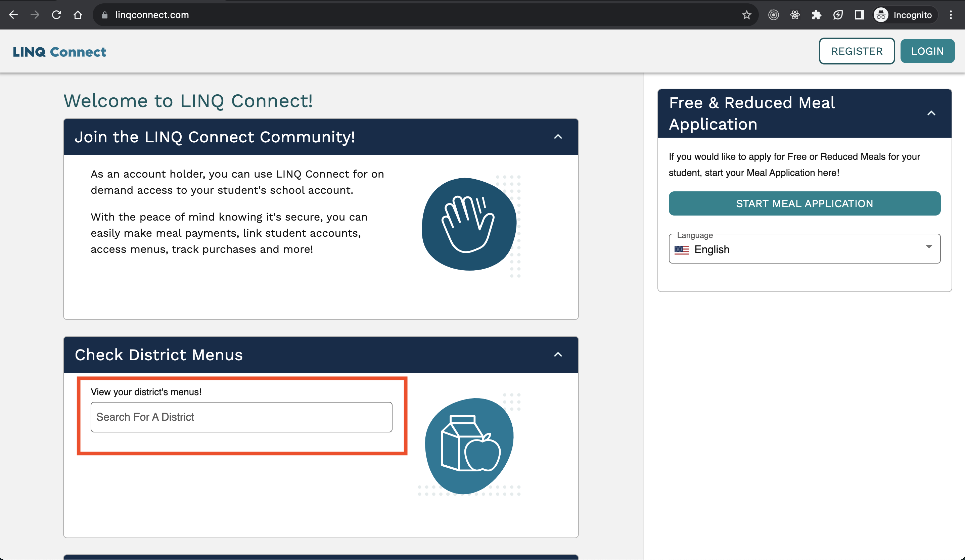The width and height of the screenshot is (965, 560).
Task: Collapse the Check District Menus section
Action: pos(558,355)
